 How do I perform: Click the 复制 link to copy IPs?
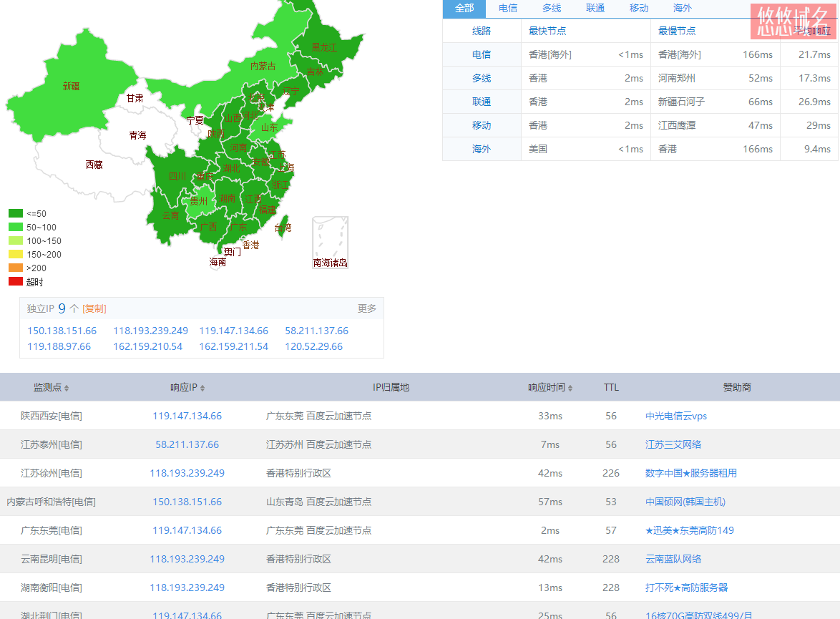(x=94, y=308)
